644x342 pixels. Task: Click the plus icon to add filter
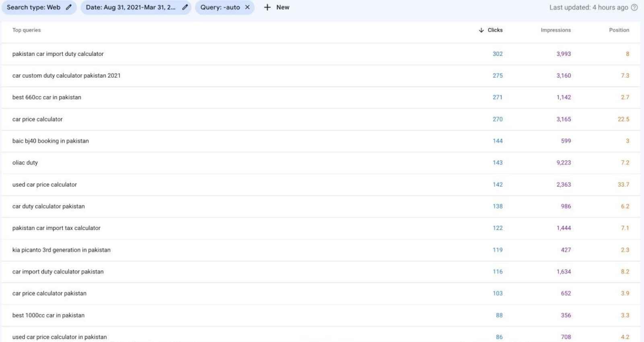[x=267, y=7]
